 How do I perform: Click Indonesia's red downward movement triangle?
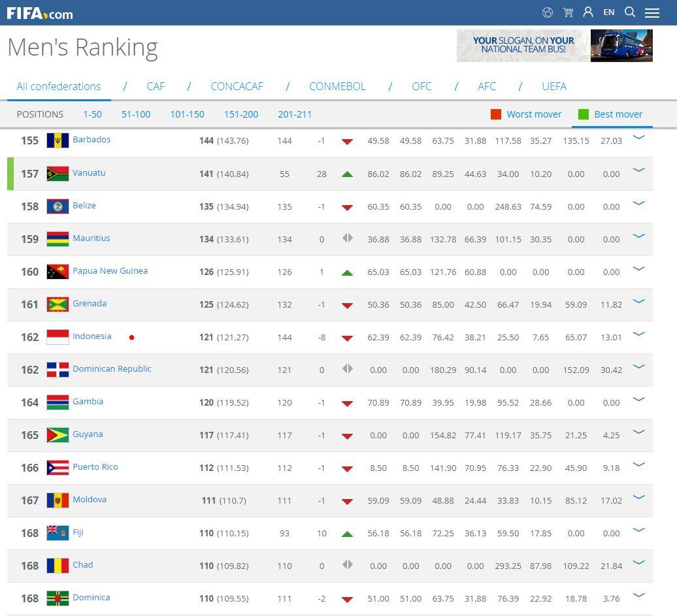pyautogui.click(x=347, y=338)
